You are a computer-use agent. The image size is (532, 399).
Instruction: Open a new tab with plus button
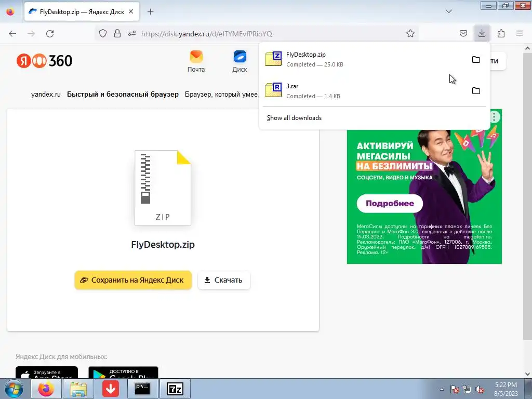(150, 11)
